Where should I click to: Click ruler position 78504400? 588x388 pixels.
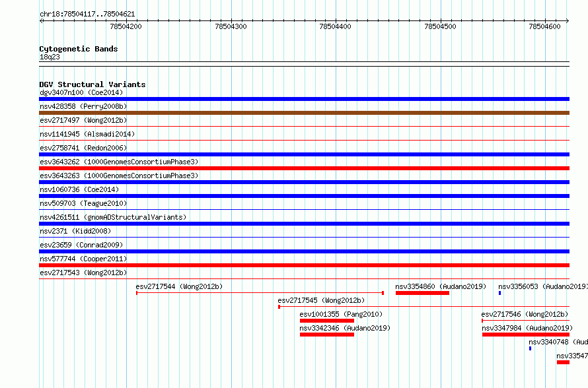335,26
